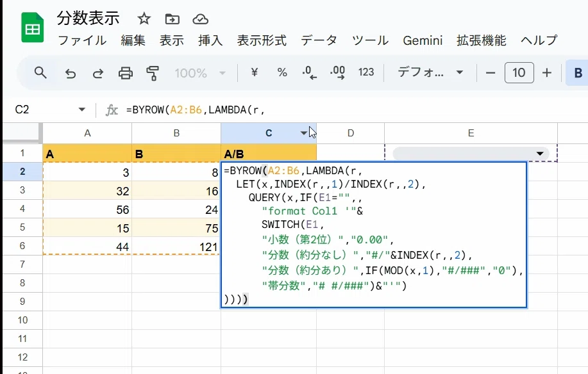The image size is (588, 374).
Task: Open the ファイル menu
Action: [82, 40]
